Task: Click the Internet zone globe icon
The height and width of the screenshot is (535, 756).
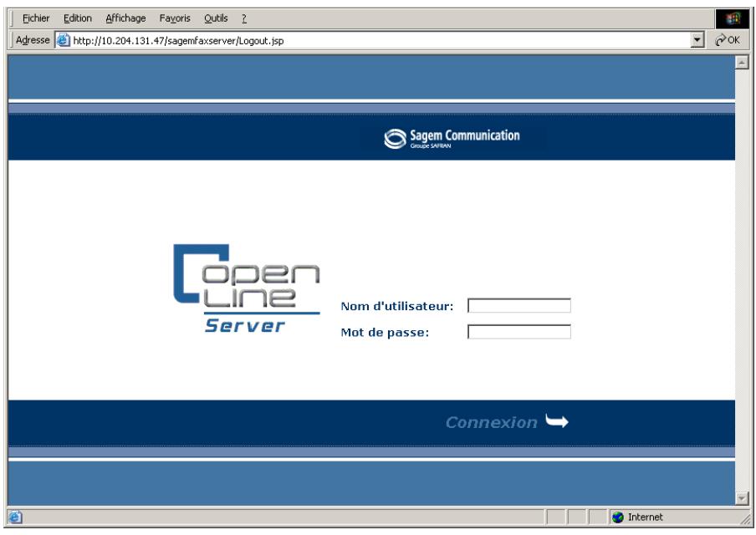Action: (618, 517)
